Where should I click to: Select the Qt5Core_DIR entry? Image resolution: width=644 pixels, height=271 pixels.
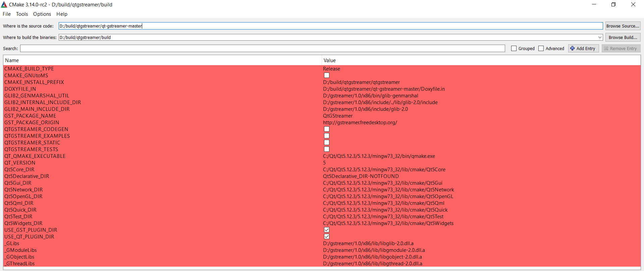[x=19, y=169]
